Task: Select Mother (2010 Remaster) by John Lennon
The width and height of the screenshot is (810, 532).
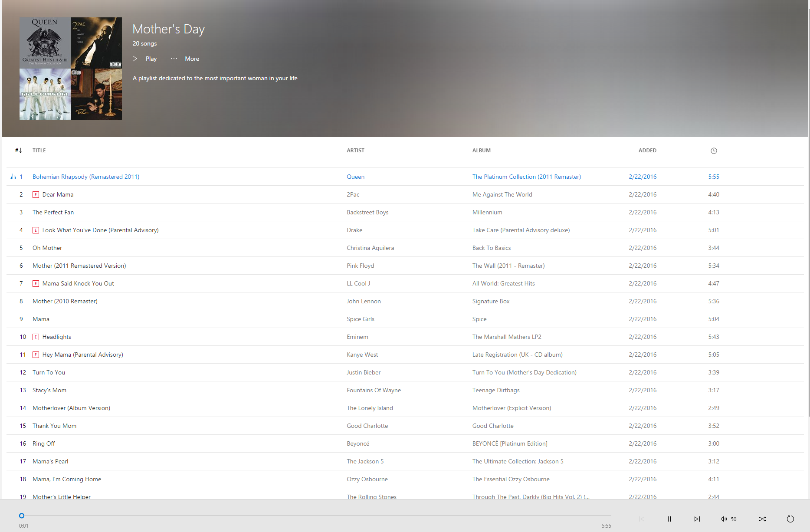Action: 65,301
